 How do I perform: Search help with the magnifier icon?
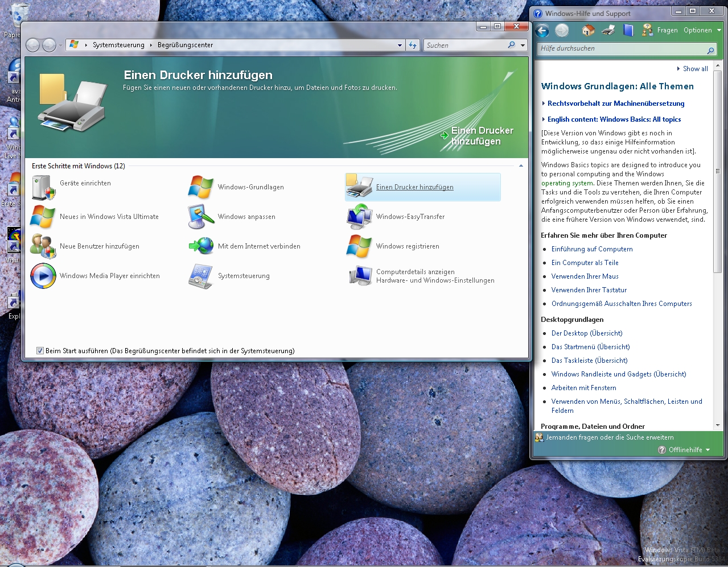coord(710,51)
